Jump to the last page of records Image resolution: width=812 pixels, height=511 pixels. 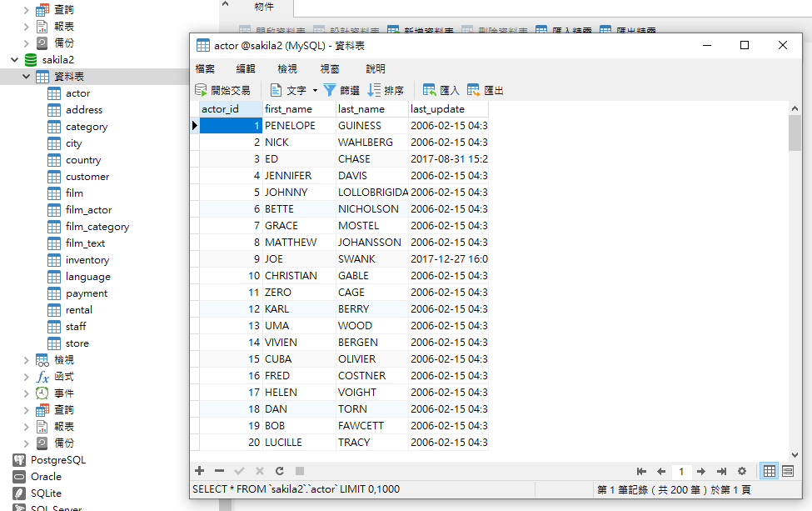tap(721, 472)
